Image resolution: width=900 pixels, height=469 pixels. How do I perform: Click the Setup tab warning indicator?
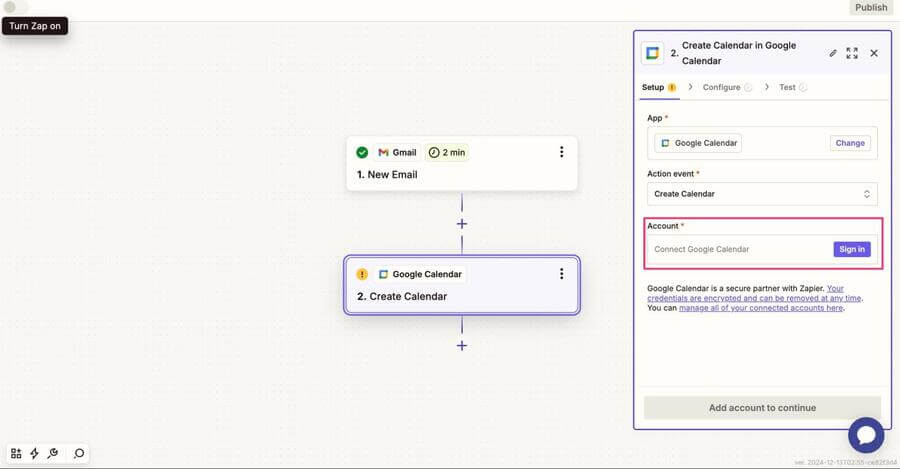672,87
